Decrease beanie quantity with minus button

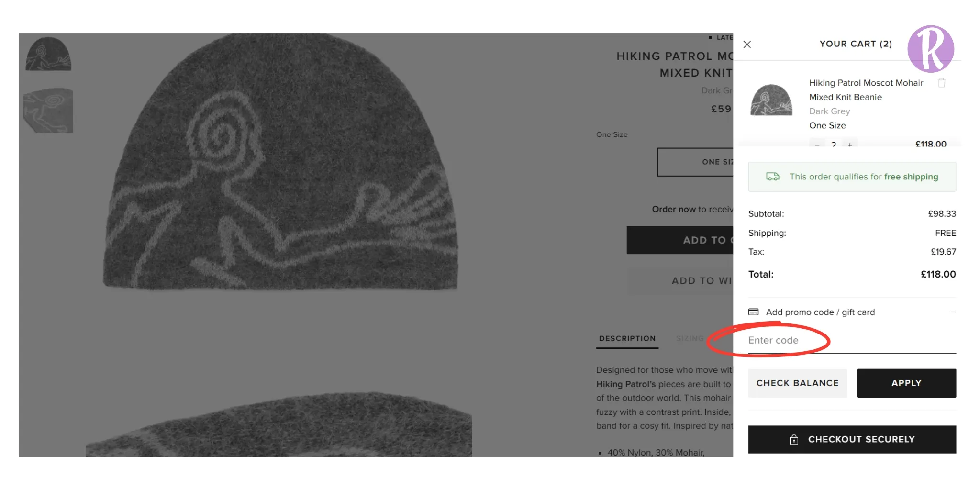tap(817, 144)
